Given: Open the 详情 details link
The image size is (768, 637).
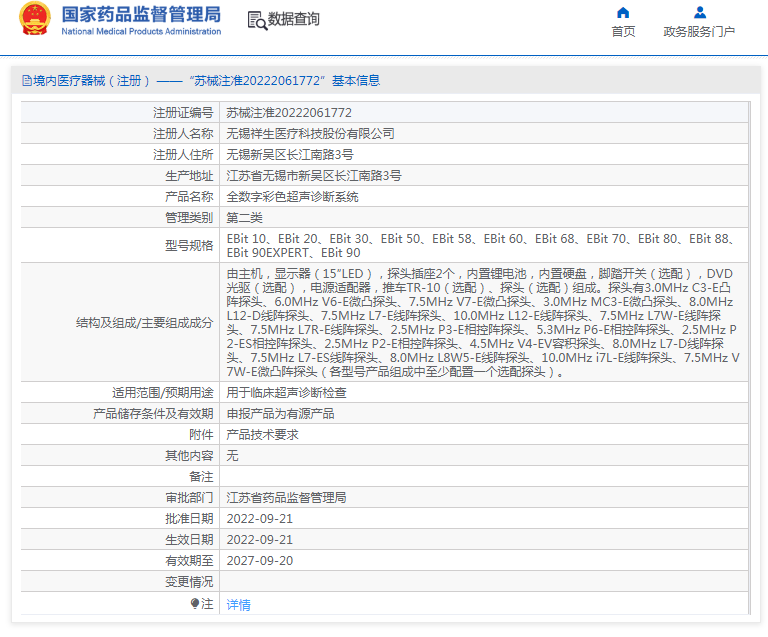Looking at the screenshot, I should pos(239,605).
